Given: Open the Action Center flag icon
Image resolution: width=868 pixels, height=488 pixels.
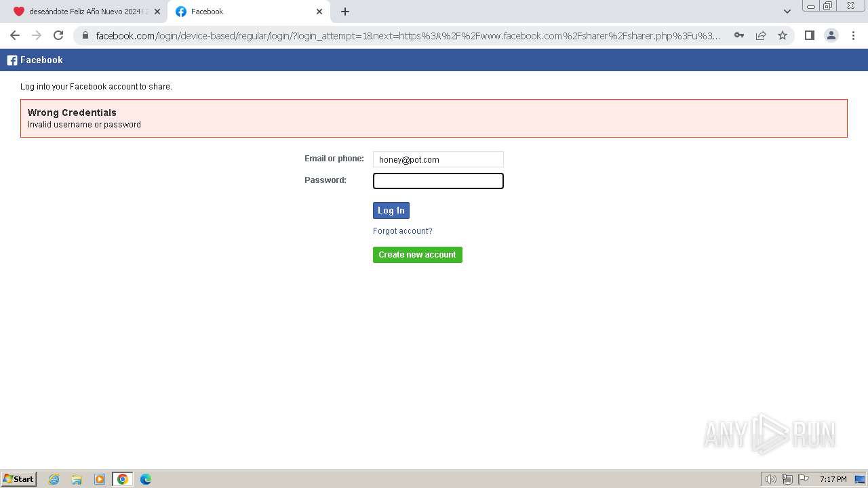Looking at the screenshot, I should (x=804, y=479).
